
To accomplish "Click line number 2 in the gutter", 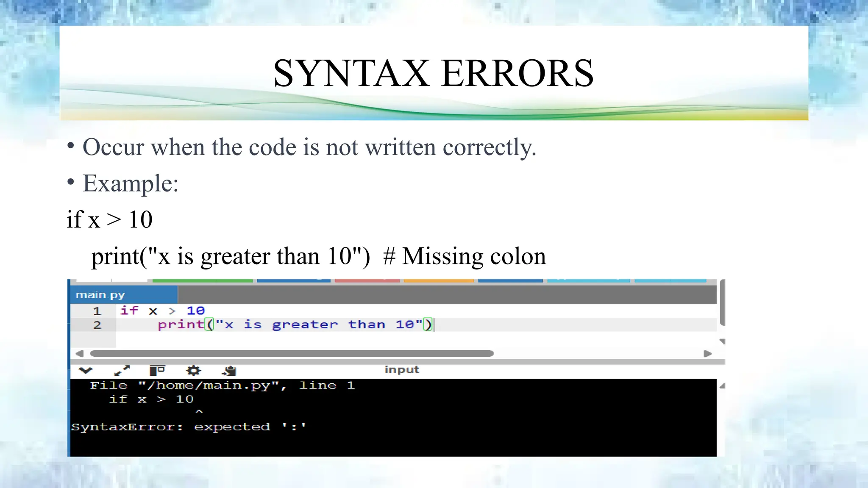I will [x=97, y=325].
